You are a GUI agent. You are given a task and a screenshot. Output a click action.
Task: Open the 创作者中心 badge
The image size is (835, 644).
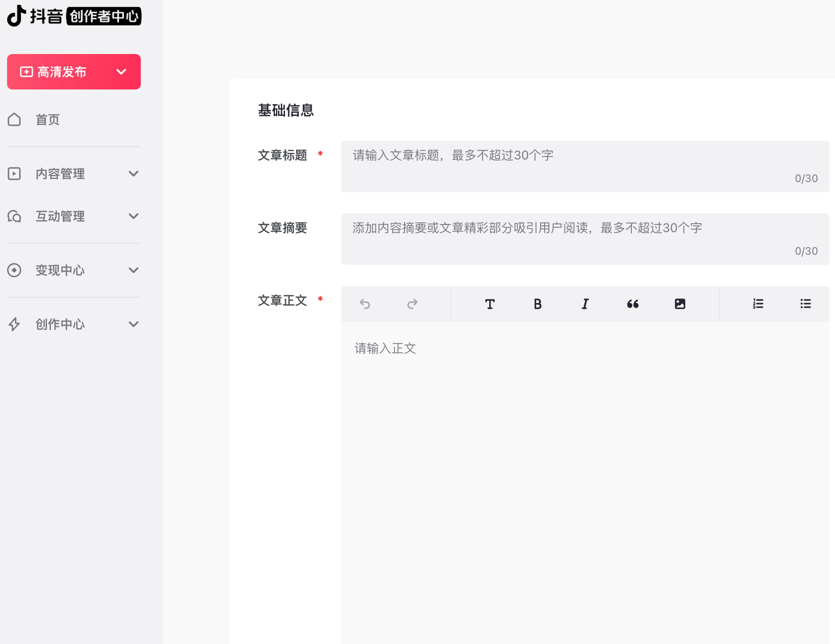104,16
